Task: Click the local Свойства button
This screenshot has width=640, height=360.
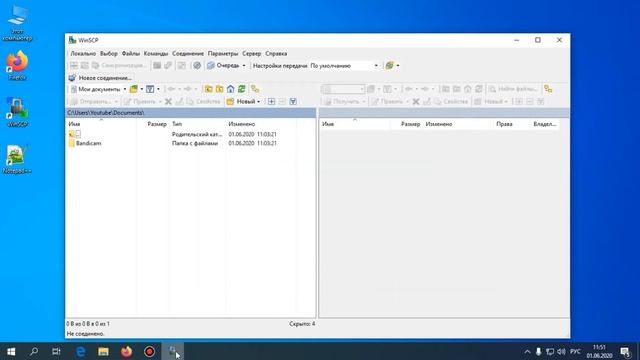Action: click(203, 102)
